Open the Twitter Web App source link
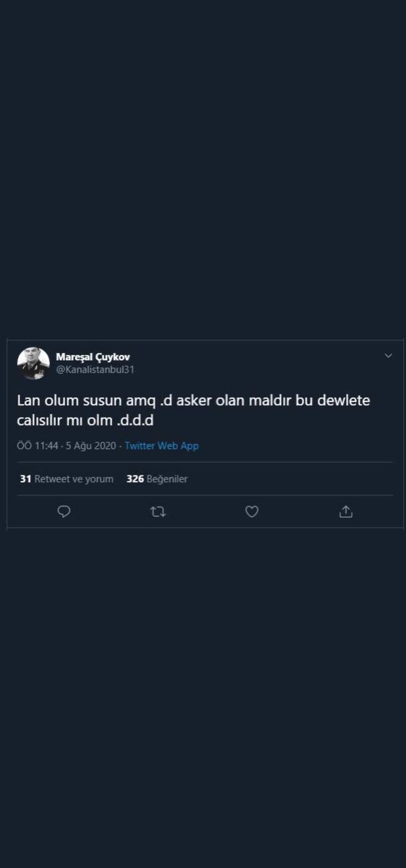The height and width of the screenshot is (868, 406). pyautogui.click(x=161, y=446)
